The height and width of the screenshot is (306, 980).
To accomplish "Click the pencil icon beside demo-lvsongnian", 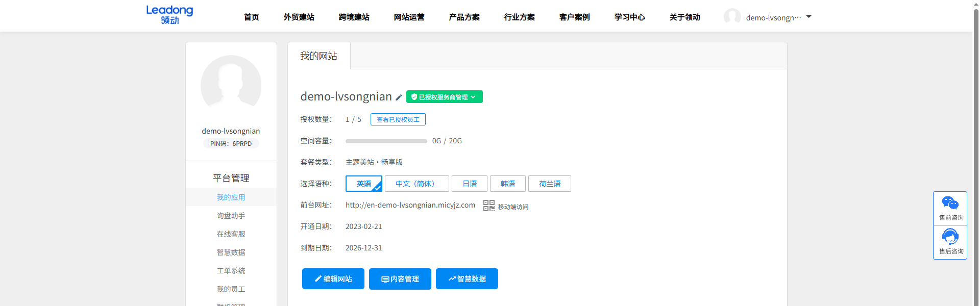I will (x=399, y=97).
